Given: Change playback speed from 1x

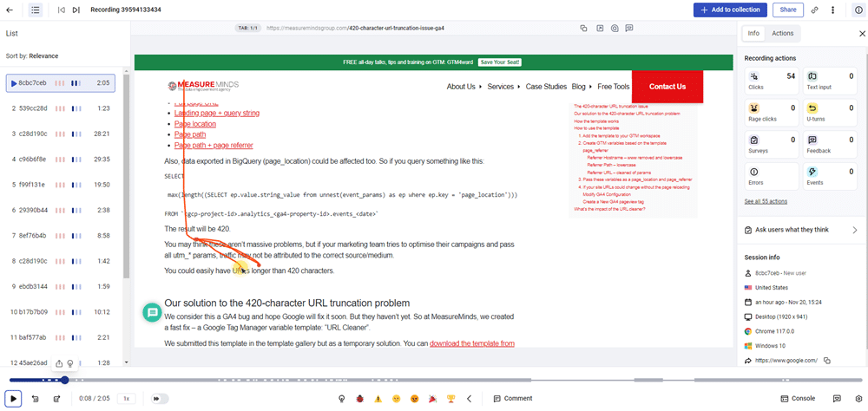Looking at the screenshot, I should [x=126, y=399].
